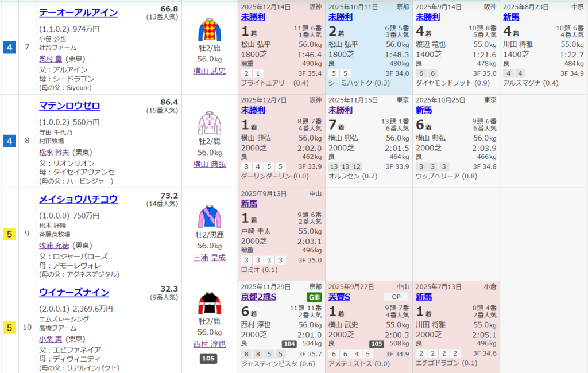Click the GIII grade badge beside 京都2歳S

pyautogui.click(x=314, y=297)
